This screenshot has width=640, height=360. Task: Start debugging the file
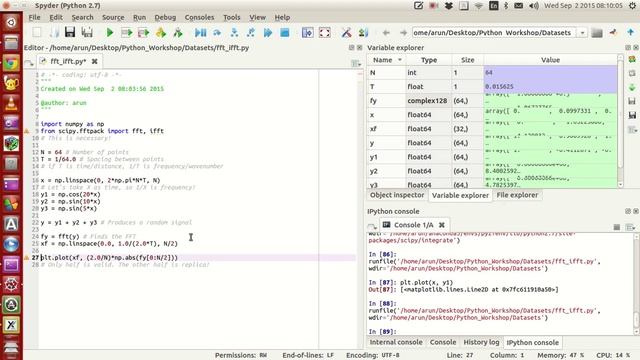(200, 33)
